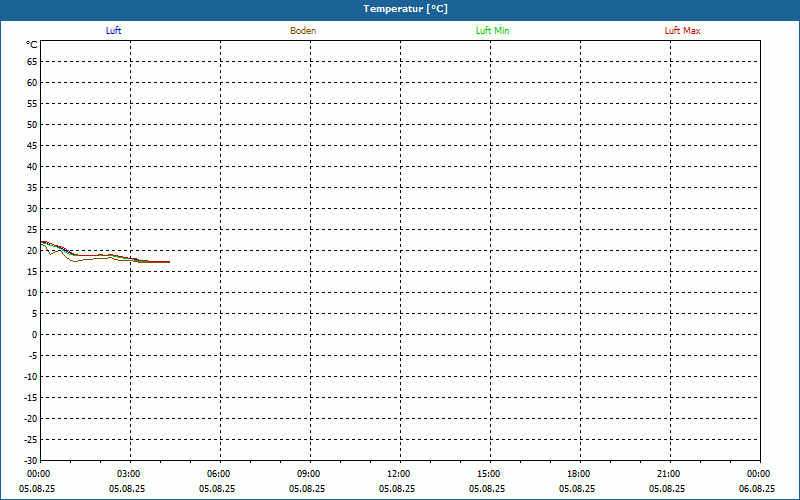Click the 50 value on the temperature axis
This screenshot has height=500, width=800.
tap(32, 124)
